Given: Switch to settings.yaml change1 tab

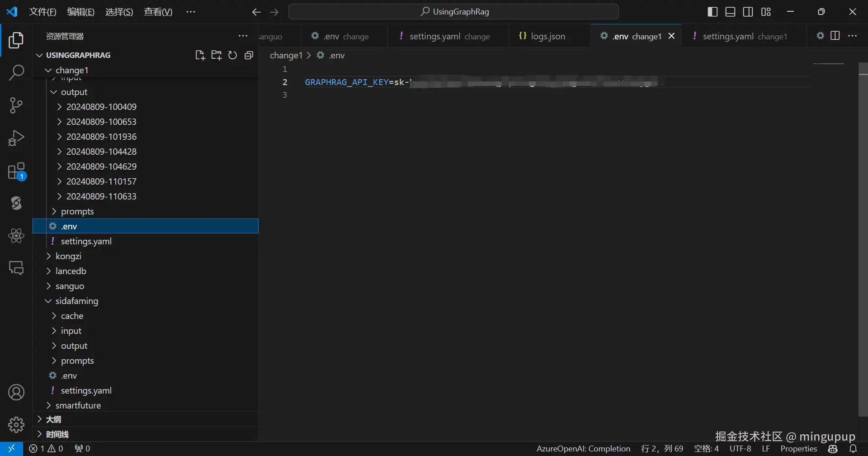Looking at the screenshot, I should click(x=744, y=36).
